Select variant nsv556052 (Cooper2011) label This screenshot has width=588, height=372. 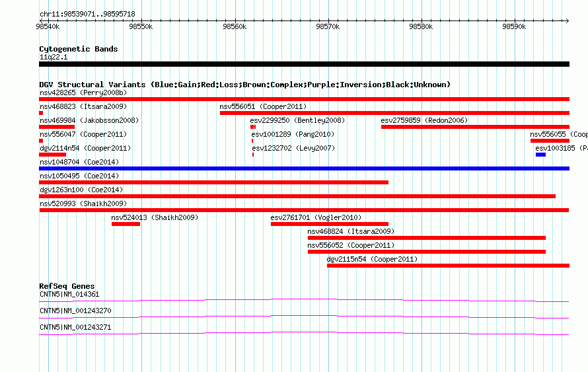[x=351, y=245]
